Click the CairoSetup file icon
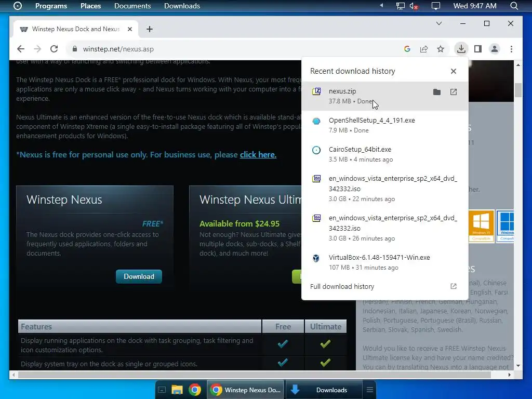 click(316, 150)
